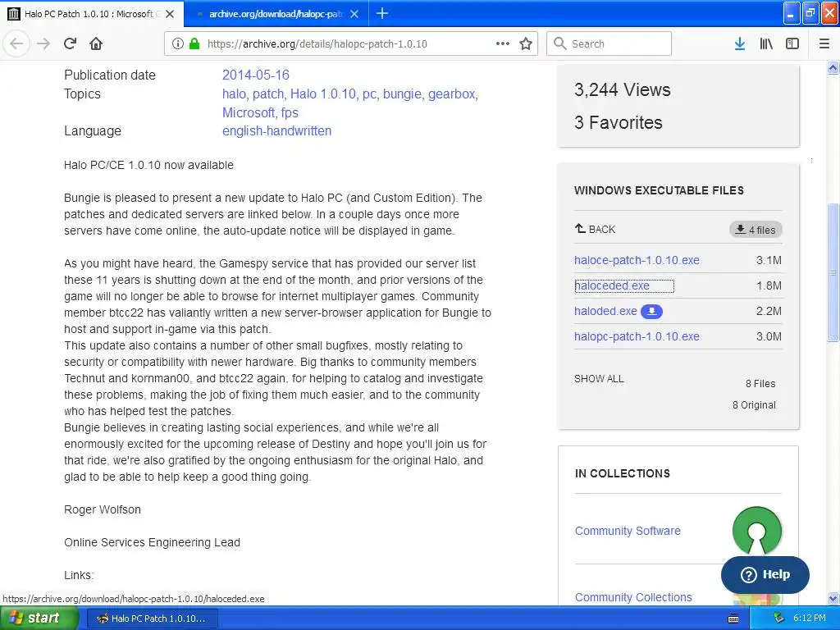
Task: Open the library icon in toolbar
Action: [x=766, y=43]
